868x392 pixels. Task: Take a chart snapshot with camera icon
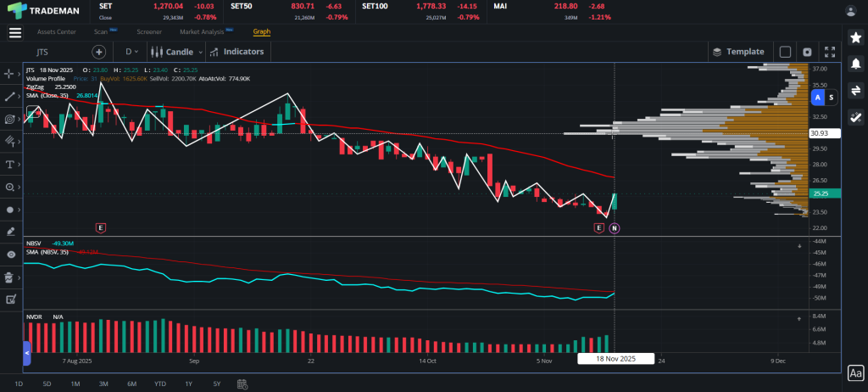(807, 52)
